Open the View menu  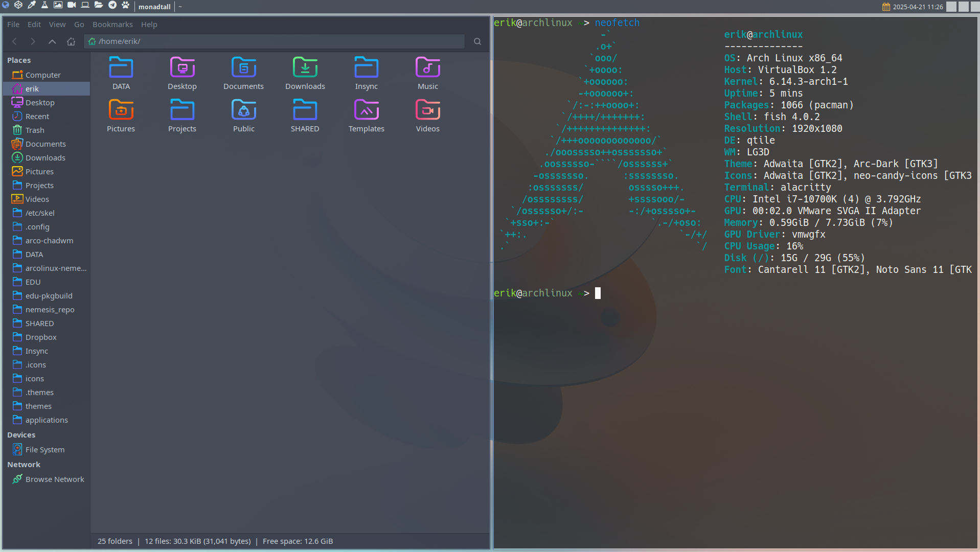pyautogui.click(x=57, y=25)
